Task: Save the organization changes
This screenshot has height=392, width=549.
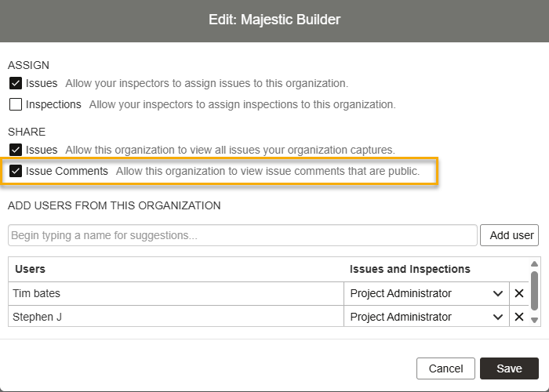Action: 509,368
